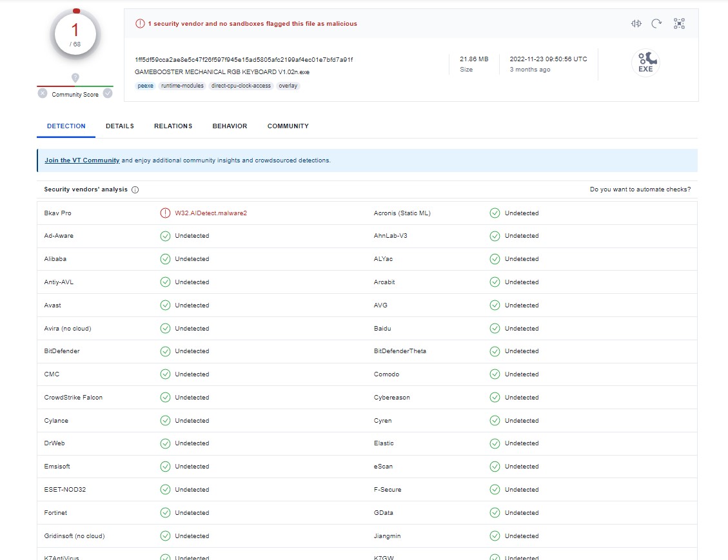Click the peexe tag
The width and height of the screenshot is (728, 560).
pos(145,86)
